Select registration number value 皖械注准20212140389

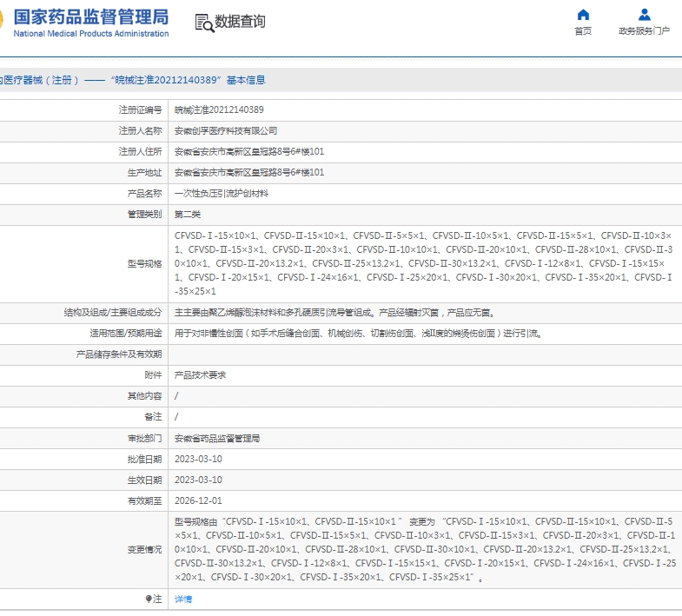pos(219,109)
